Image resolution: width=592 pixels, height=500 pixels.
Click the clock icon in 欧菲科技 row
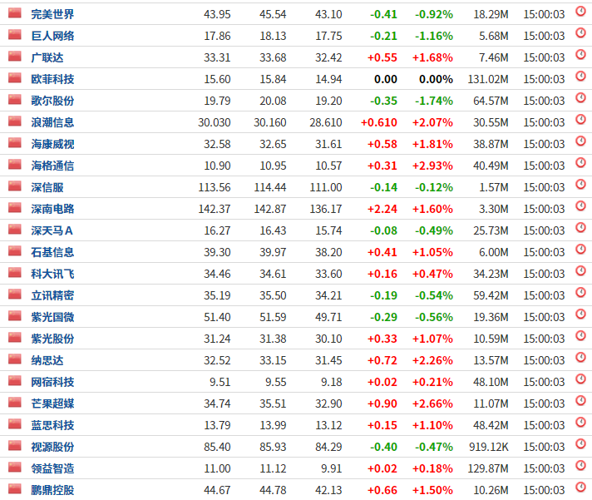click(580, 77)
